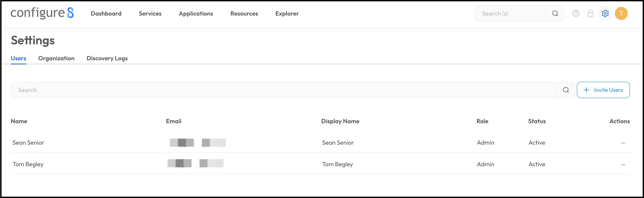This screenshot has height=198, width=644.
Task: Focus the users Search input field
Action: (x=284, y=90)
